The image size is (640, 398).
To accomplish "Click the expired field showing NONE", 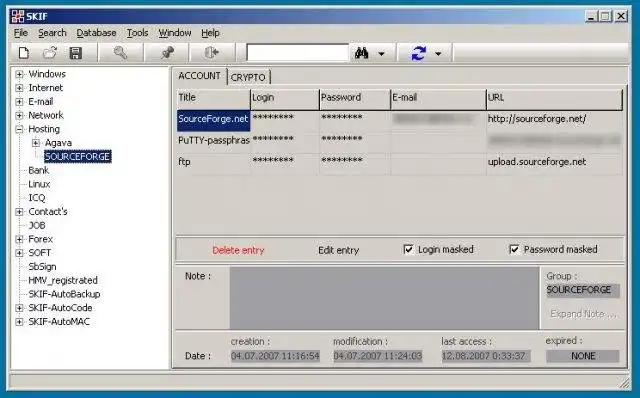I will (x=583, y=356).
